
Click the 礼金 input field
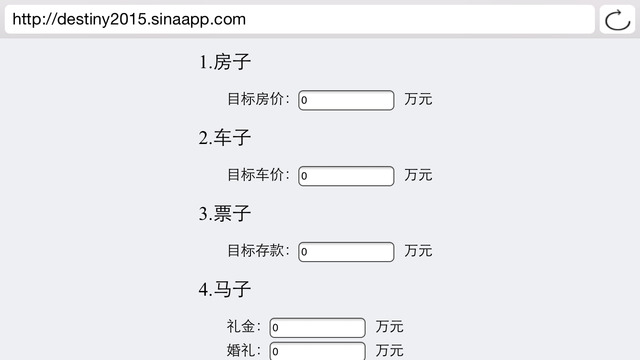pos(318,327)
